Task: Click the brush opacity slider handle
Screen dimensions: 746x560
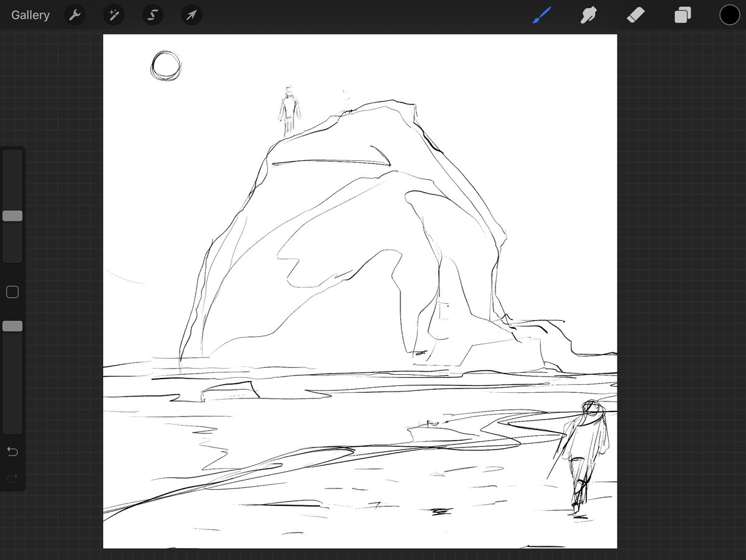Action: tap(12, 326)
